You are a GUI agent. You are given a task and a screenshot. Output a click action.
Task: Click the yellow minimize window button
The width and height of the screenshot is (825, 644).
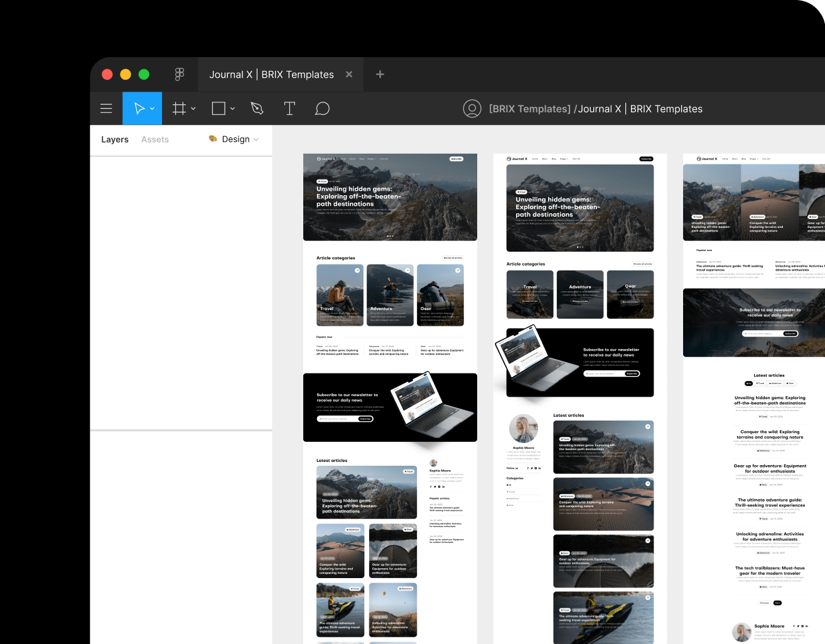click(126, 74)
